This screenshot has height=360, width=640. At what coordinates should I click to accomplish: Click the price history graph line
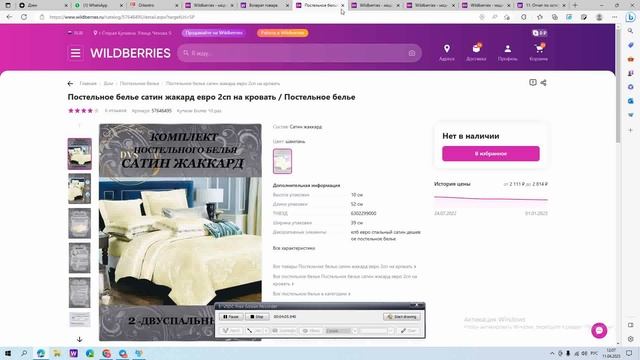point(491,198)
